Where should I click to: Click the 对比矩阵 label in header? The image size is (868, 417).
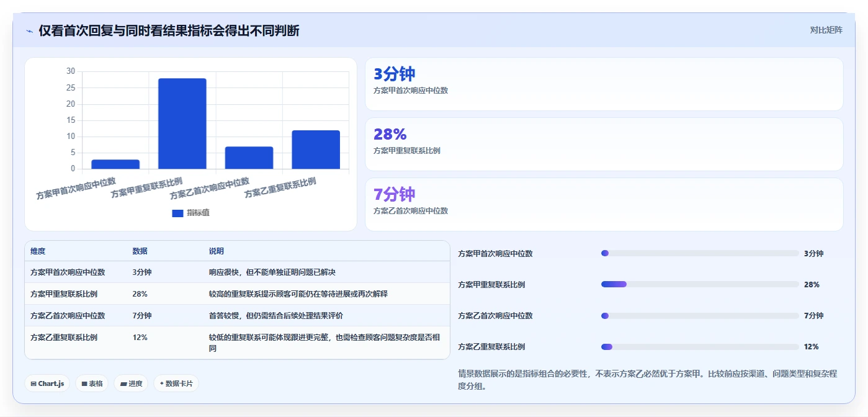coord(826,30)
